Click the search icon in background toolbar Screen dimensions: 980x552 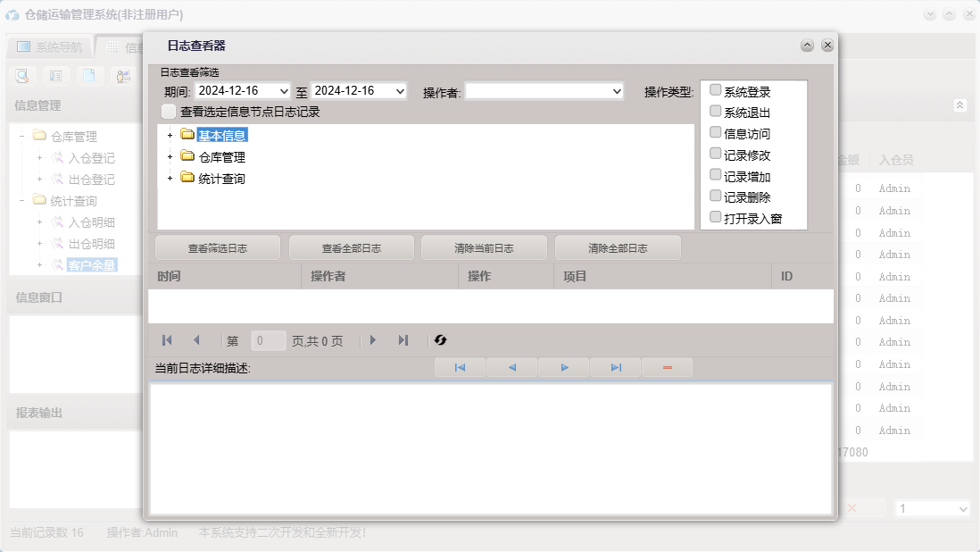22,76
